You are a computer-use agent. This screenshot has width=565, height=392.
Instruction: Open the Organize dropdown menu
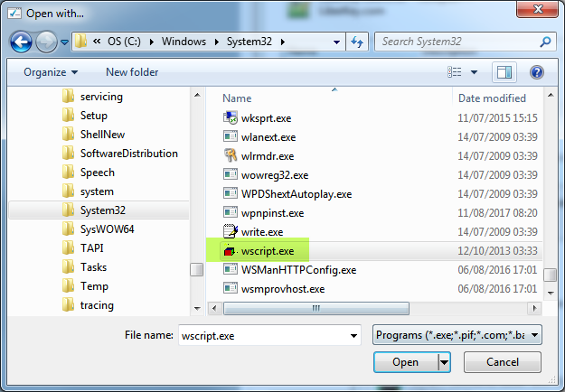click(51, 71)
